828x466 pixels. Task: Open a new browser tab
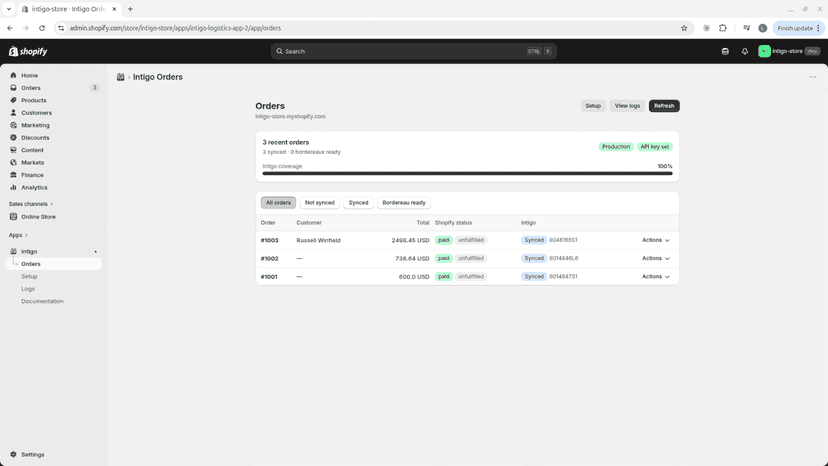[130, 9]
